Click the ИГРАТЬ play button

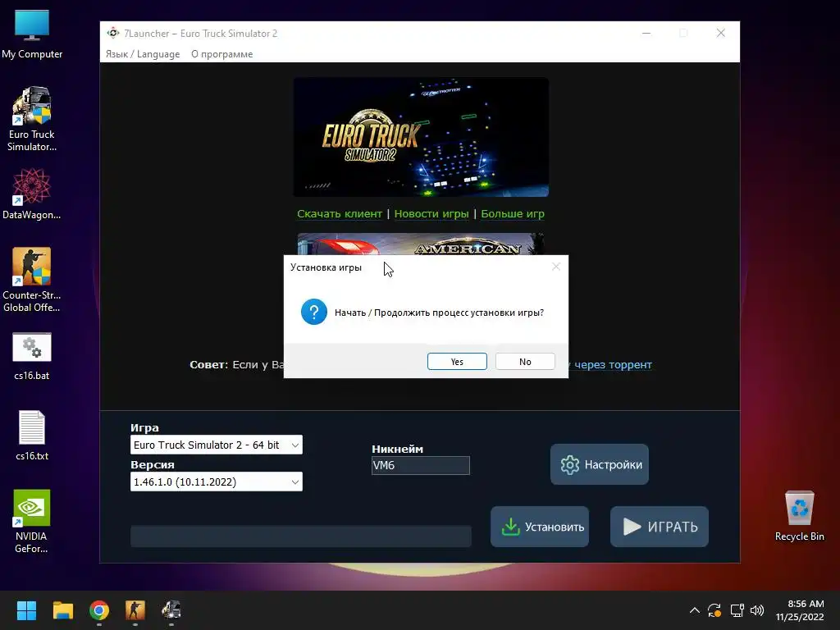(660, 527)
